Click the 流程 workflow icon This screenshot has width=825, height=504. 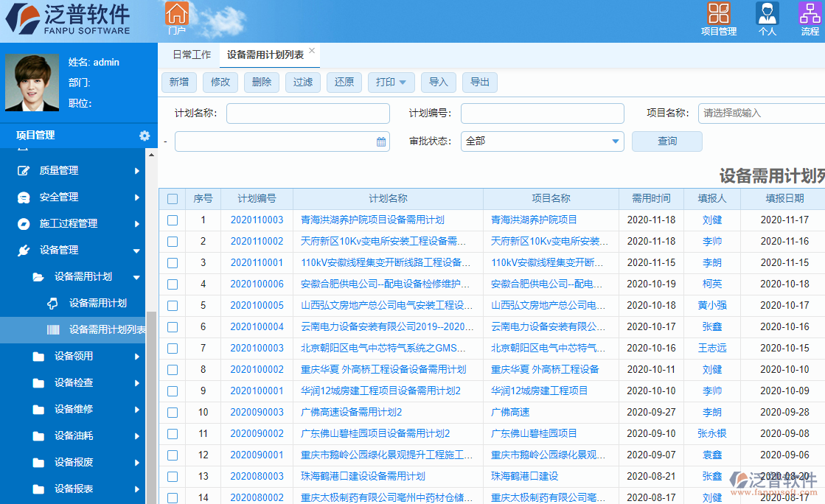tap(809, 14)
